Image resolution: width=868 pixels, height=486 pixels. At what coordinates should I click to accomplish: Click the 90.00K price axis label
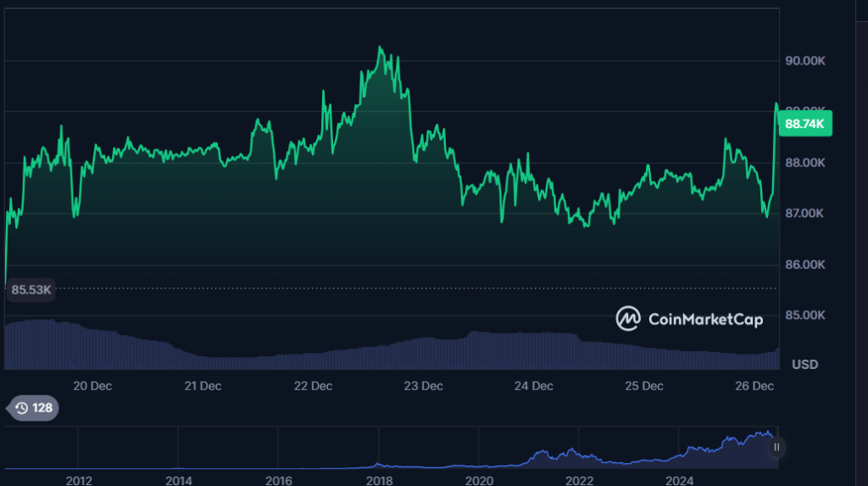[x=804, y=61]
